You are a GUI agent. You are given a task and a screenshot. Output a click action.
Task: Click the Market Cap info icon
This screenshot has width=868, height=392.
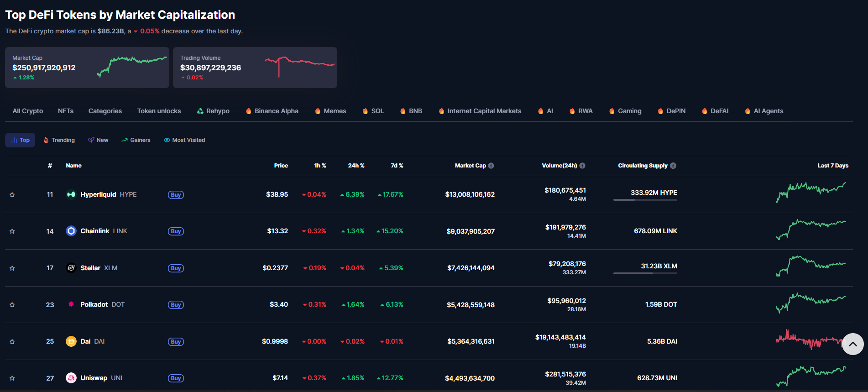click(491, 166)
